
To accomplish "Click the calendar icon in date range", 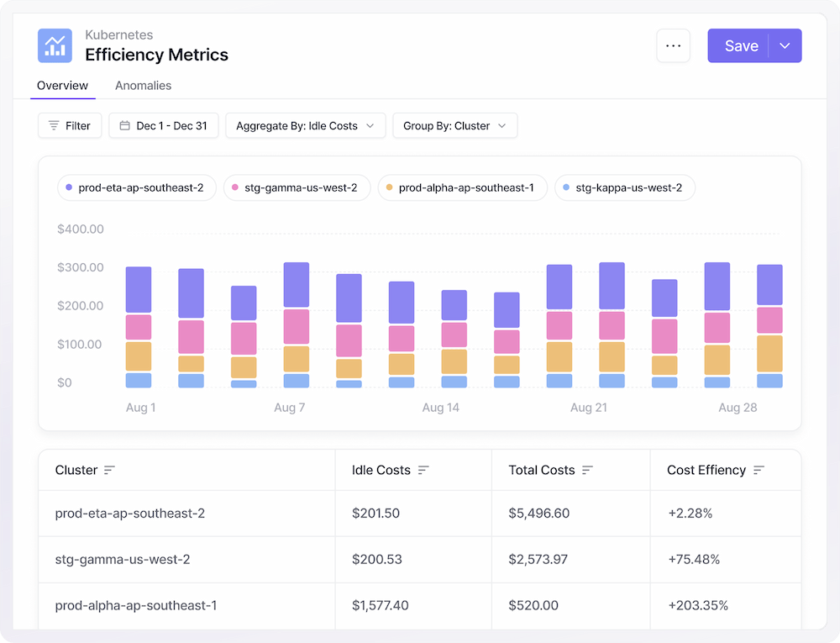I will coord(124,126).
